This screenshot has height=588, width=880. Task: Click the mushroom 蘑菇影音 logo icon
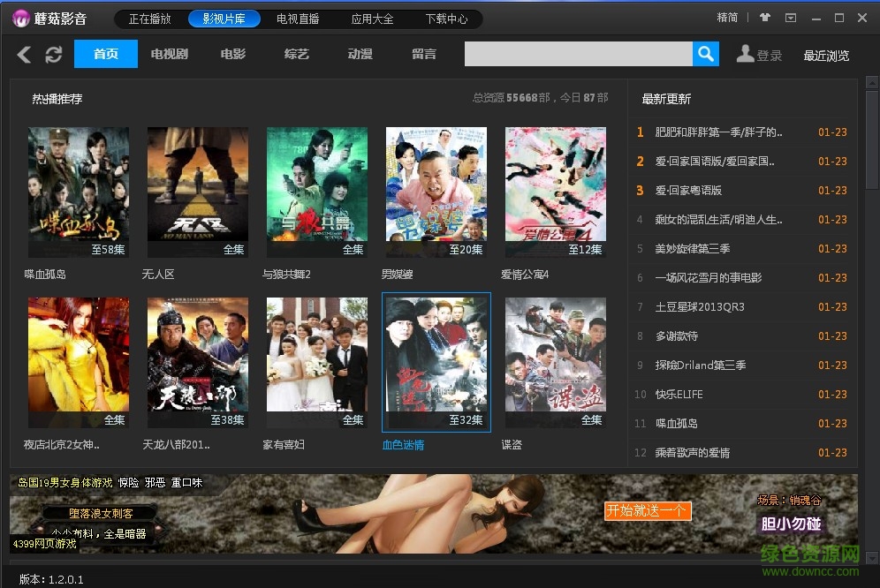(19, 18)
